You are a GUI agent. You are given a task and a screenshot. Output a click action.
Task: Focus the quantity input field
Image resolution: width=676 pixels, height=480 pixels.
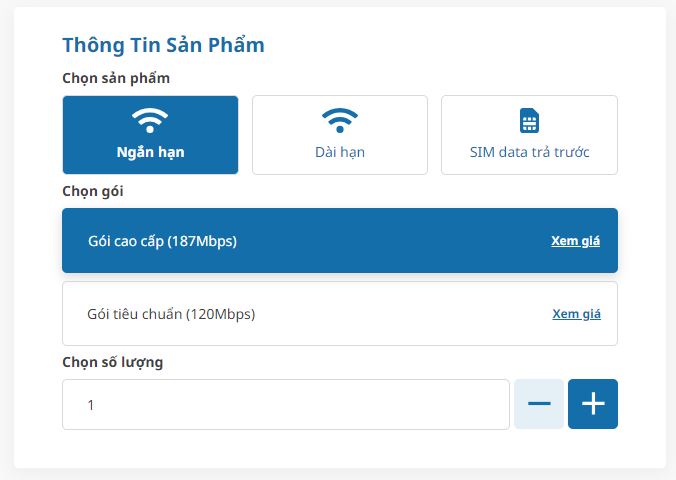[x=285, y=404]
